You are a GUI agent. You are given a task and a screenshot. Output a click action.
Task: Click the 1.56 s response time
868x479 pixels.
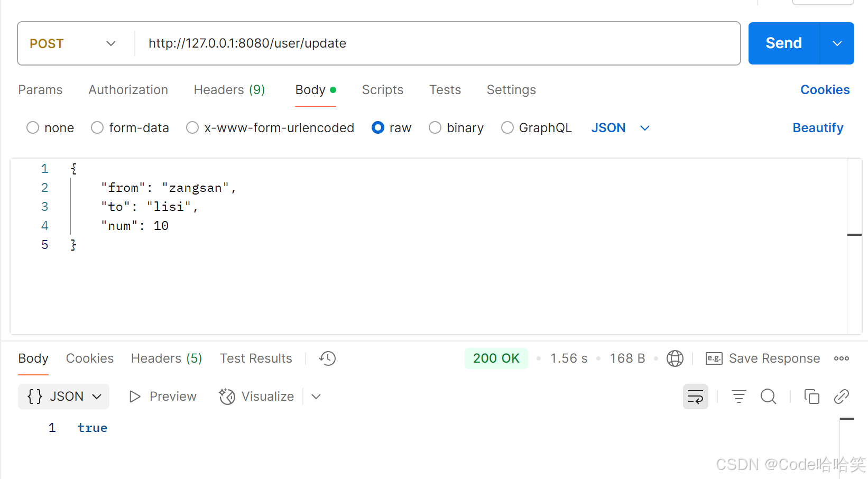click(569, 358)
